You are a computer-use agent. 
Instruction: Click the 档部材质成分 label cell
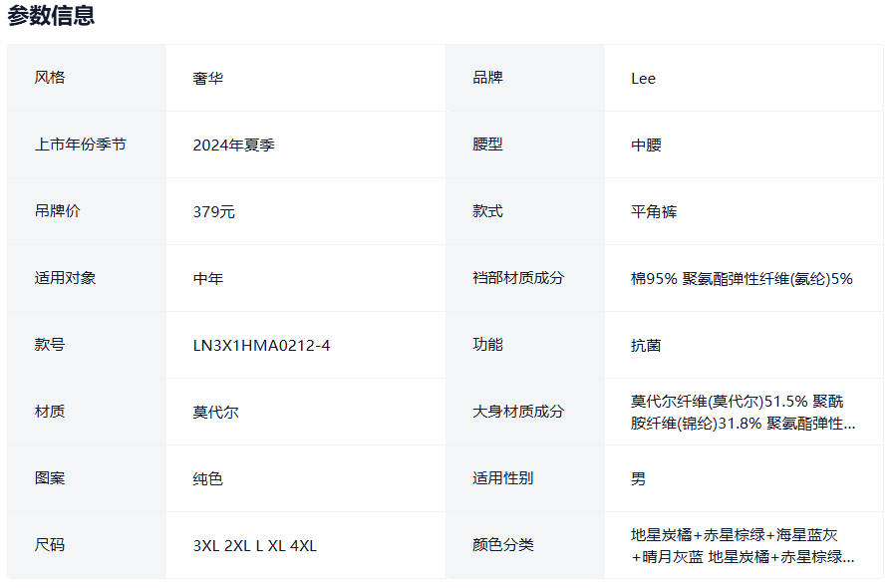pos(517,278)
